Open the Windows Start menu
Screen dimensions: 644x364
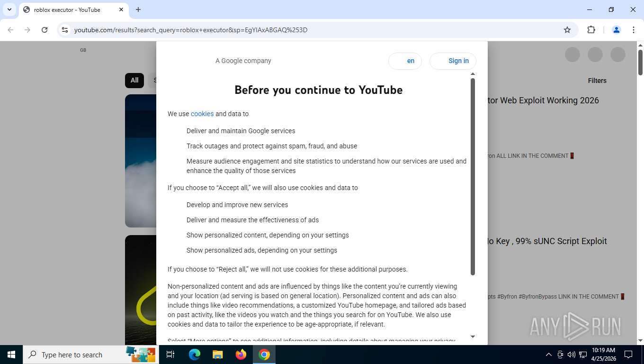[x=11, y=355]
